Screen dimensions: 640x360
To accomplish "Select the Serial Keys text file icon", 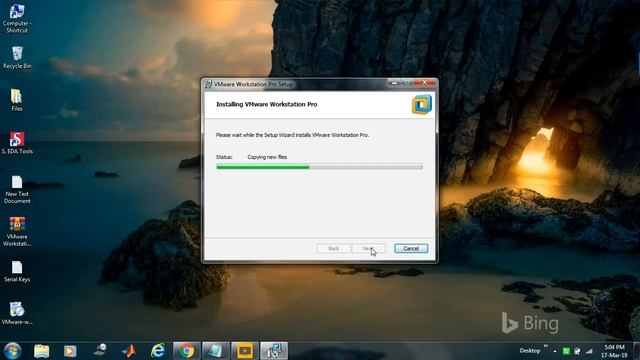I will (x=17, y=271).
